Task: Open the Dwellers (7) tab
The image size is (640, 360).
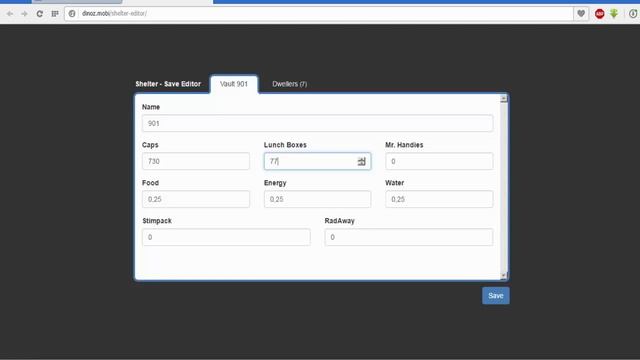Action: click(289, 84)
